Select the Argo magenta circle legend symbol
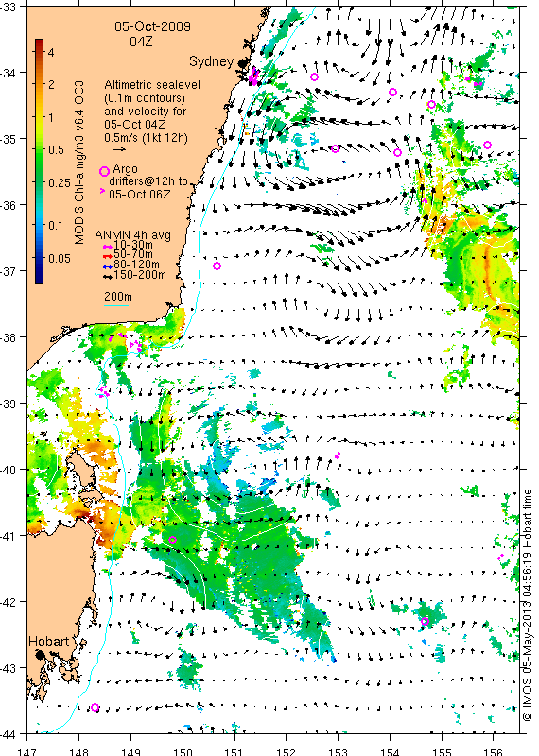Image resolution: width=539 pixels, height=756 pixels. click(x=104, y=171)
